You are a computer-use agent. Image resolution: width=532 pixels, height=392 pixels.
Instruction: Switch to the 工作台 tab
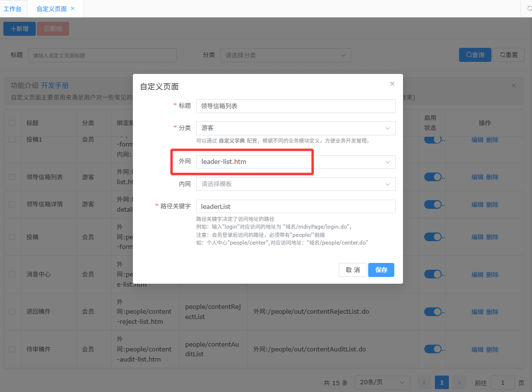pos(13,9)
